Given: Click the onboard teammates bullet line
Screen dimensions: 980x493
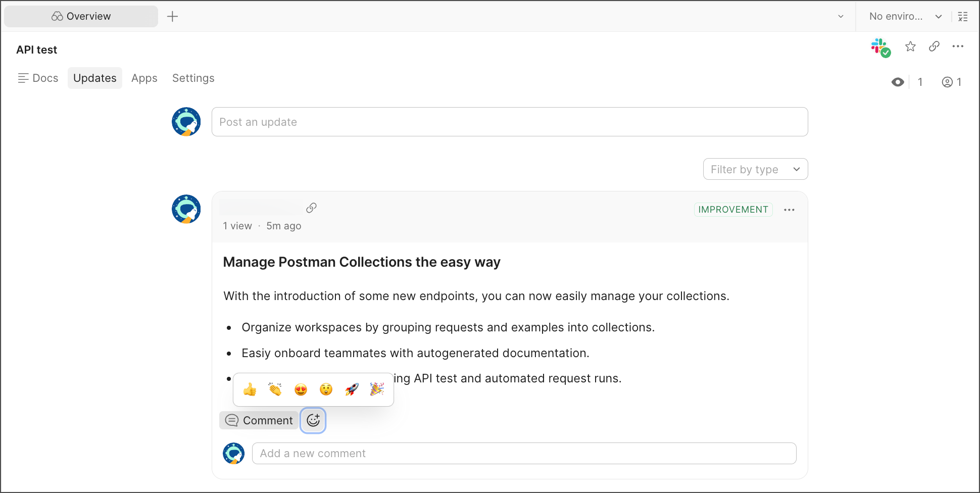Looking at the screenshot, I should pos(415,353).
